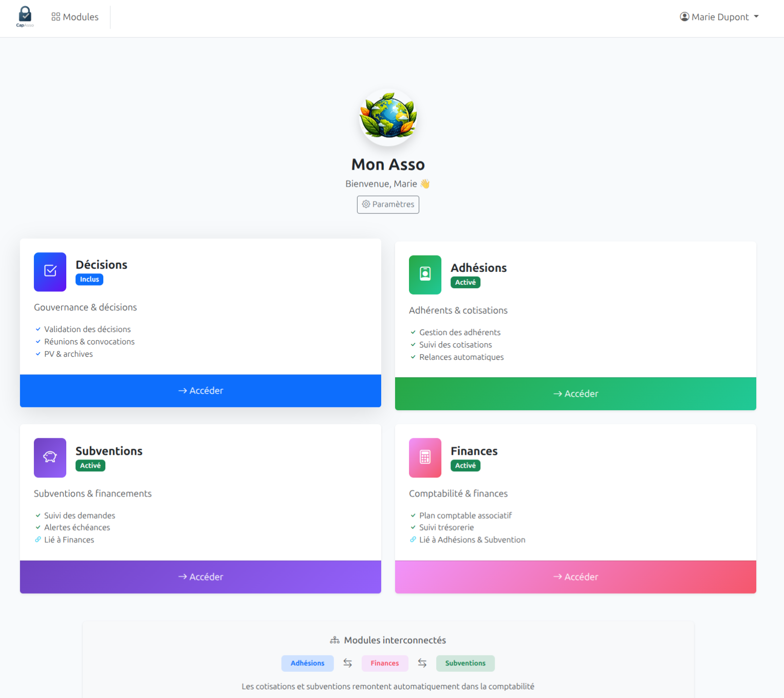Access the Décisions module via Accéder

coord(200,391)
